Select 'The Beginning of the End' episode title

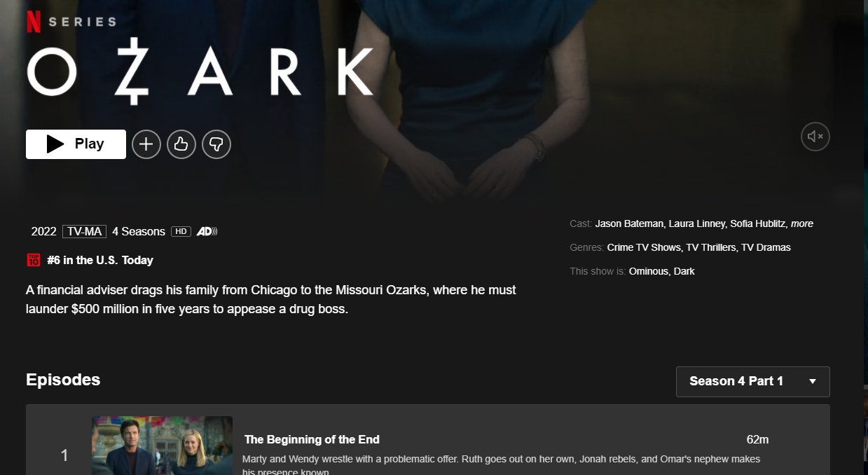312,439
